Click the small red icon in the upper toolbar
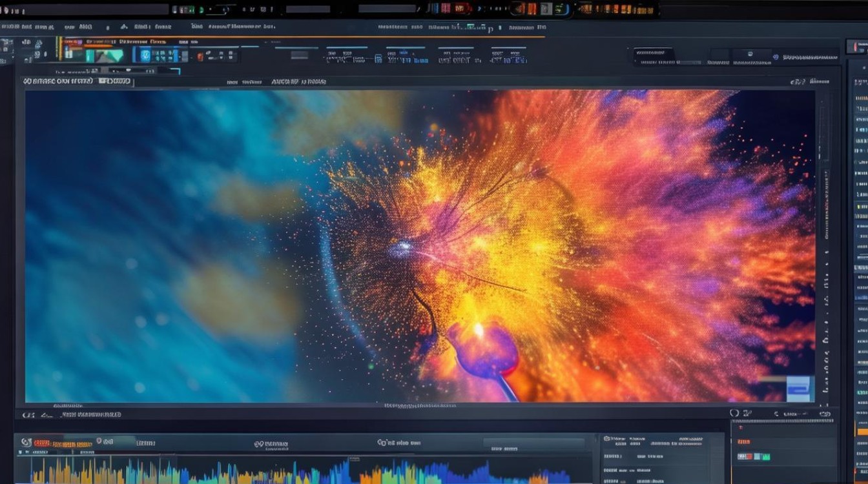This screenshot has height=484, width=868. [200, 57]
